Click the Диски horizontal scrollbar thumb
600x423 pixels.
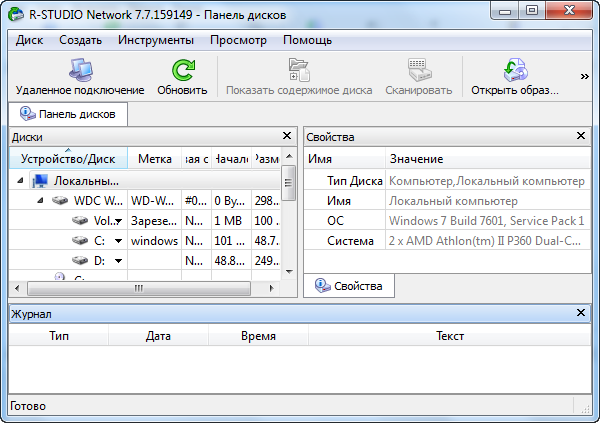[x=139, y=288]
